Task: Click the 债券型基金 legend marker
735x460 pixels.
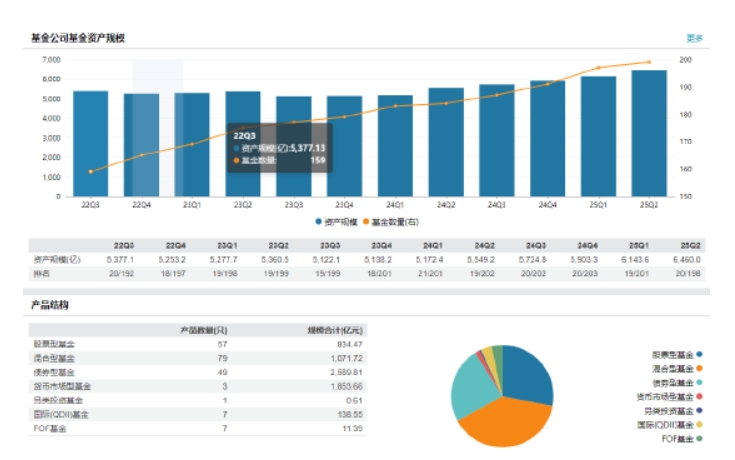Action: (699, 382)
